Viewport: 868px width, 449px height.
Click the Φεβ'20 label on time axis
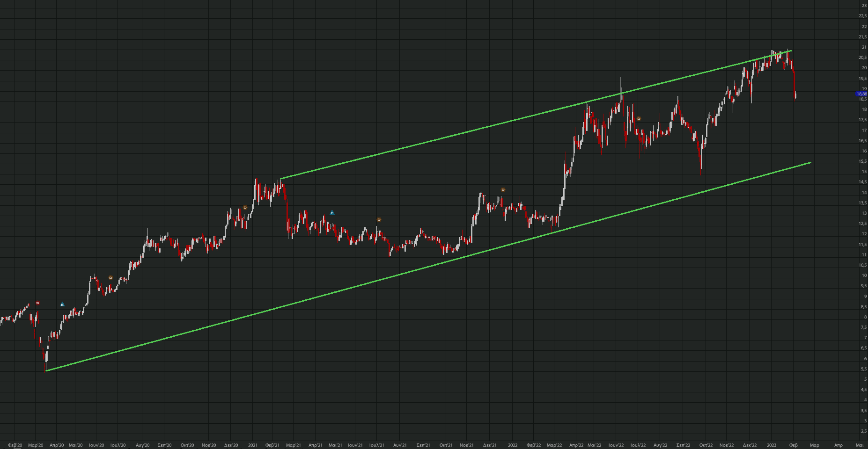[15, 445]
